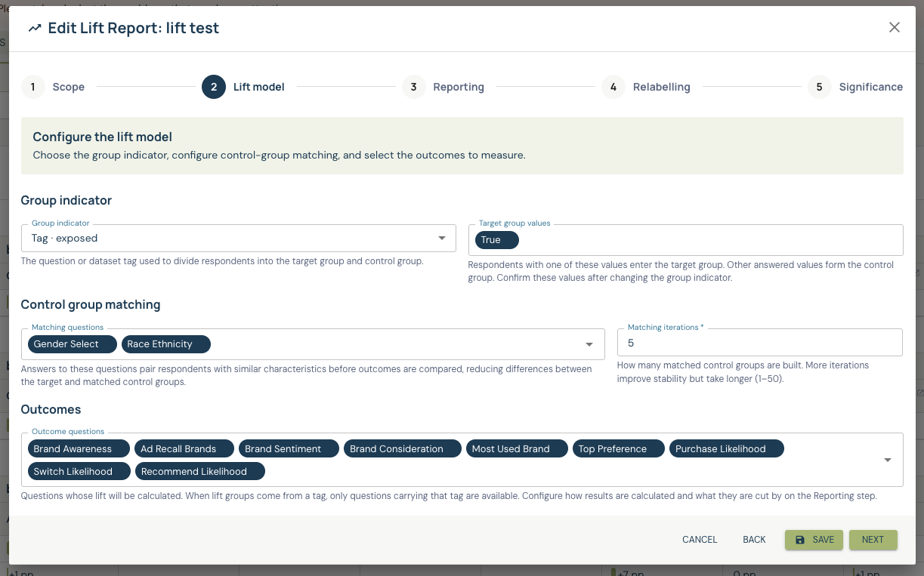Screen dimensions: 924x576
Task: Select the Gender Select chip
Action: [x=73, y=344]
